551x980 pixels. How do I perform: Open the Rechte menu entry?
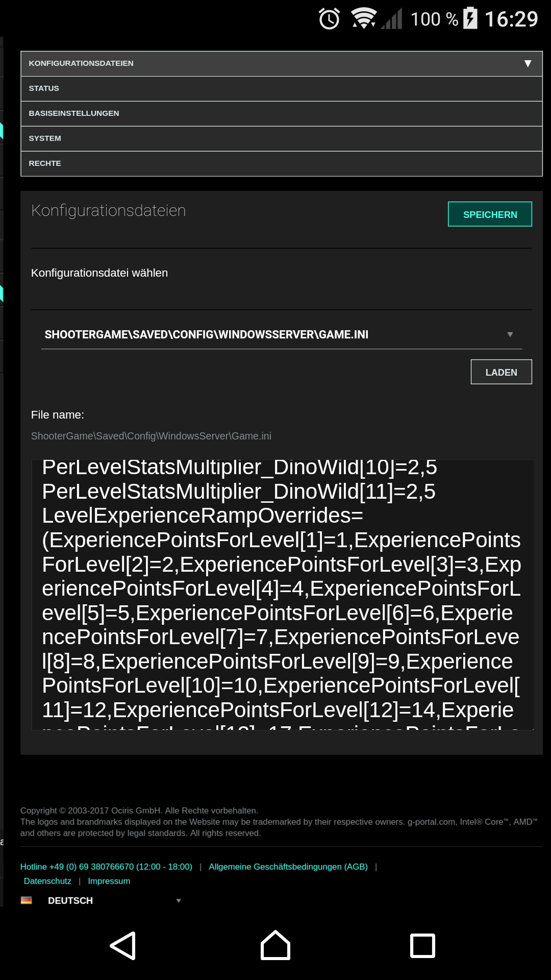pos(282,163)
